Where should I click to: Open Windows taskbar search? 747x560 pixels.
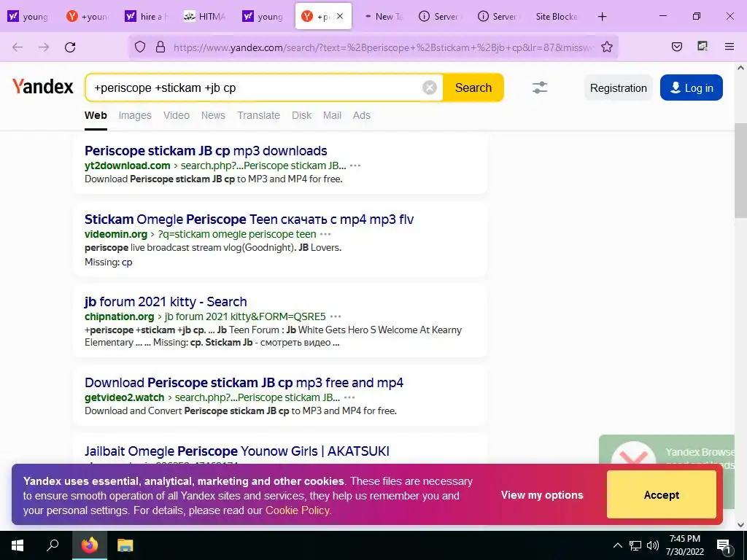point(53,545)
